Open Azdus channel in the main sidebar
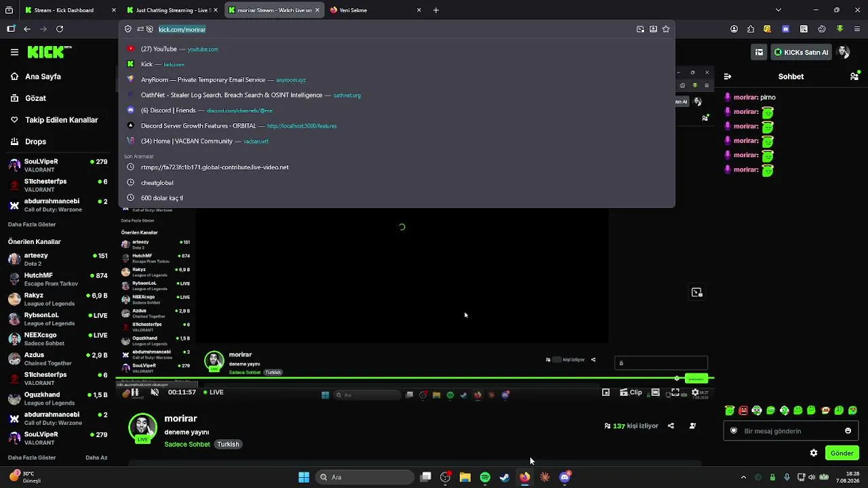The image size is (868, 488). coord(58,359)
